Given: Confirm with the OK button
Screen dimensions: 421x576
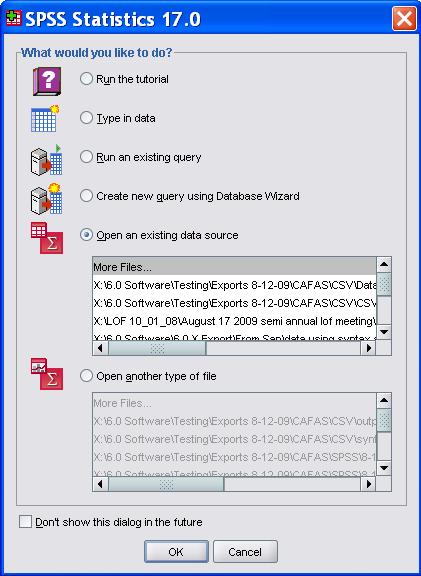Looking at the screenshot, I should [x=176, y=551].
